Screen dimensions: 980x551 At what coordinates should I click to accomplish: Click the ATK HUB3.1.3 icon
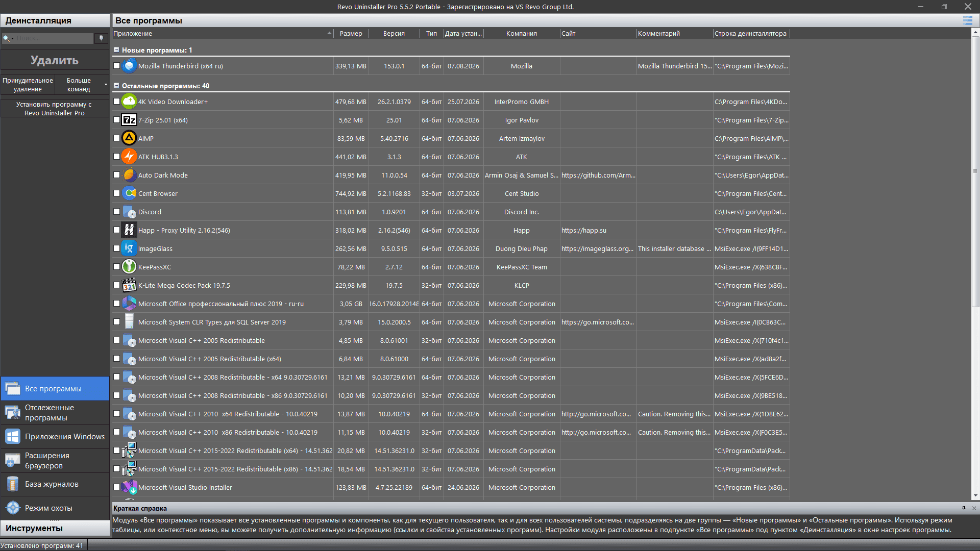129,157
